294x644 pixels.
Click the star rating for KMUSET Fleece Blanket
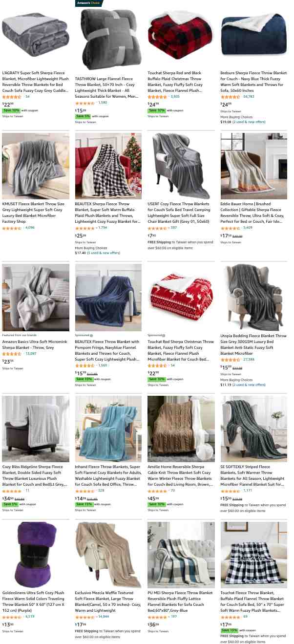pos(12,228)
